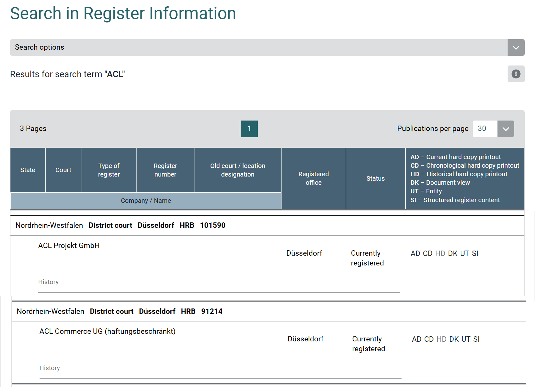Viewport: 538px width, 392px height.
Task: Click the Search options bar label
Action: [40, 47]
